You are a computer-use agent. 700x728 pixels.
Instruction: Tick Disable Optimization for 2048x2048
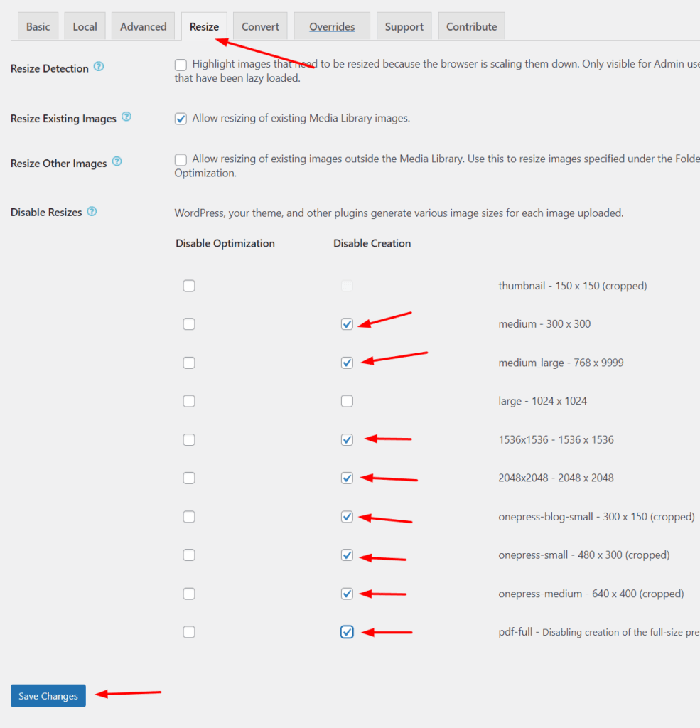coord(189,478)
